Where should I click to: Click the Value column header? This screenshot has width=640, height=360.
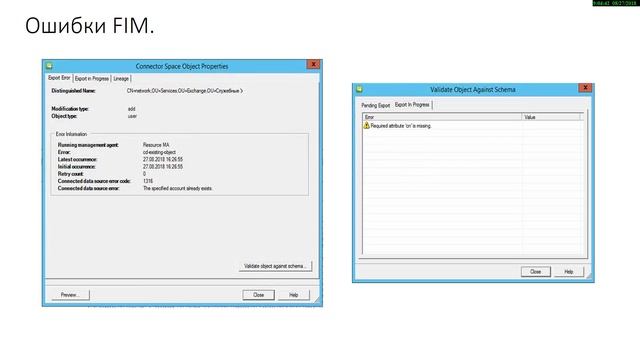(x=551, y=117)
